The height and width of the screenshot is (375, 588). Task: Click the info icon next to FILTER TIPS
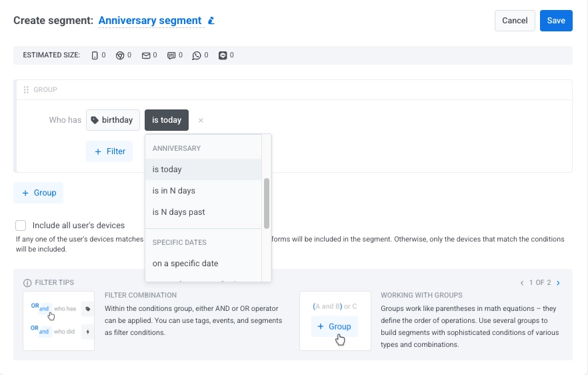click(27, 283)
